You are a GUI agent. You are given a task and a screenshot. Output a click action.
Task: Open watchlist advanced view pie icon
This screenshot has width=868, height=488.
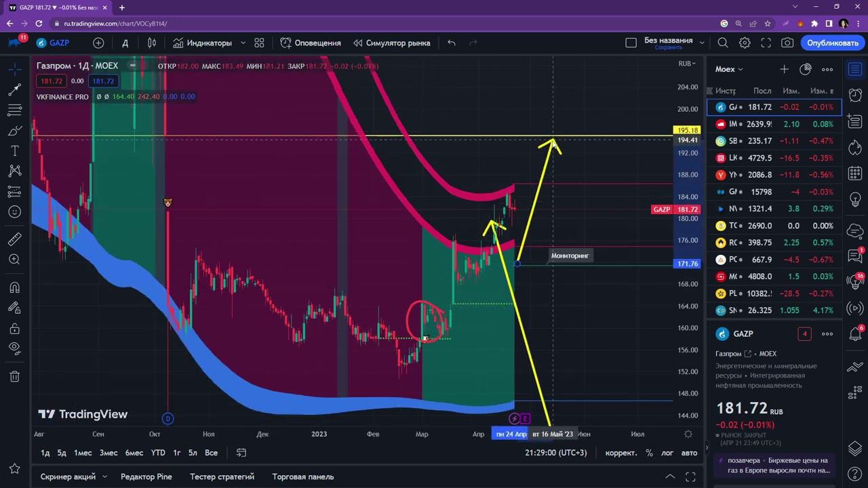(x=806, y=69)
